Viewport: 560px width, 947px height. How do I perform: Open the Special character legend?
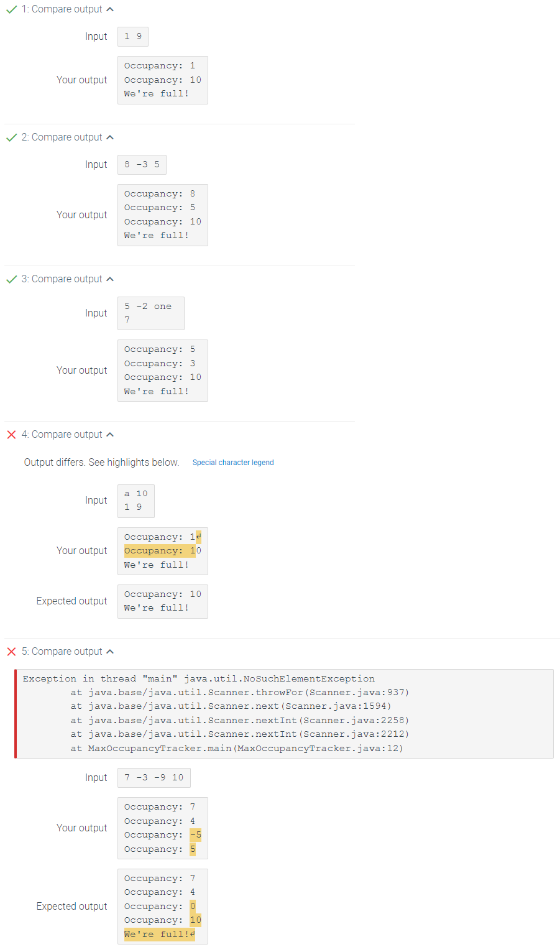click(x=233, y=462)
